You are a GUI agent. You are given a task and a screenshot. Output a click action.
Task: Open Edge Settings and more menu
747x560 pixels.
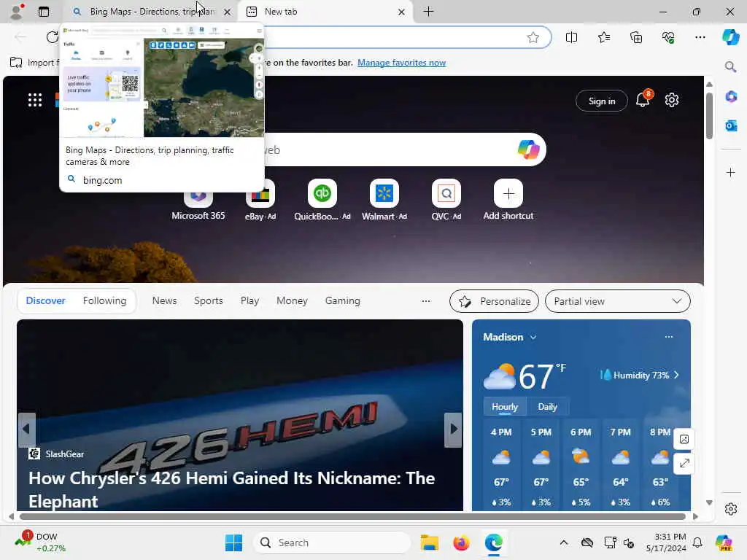(x=700, y=37)
